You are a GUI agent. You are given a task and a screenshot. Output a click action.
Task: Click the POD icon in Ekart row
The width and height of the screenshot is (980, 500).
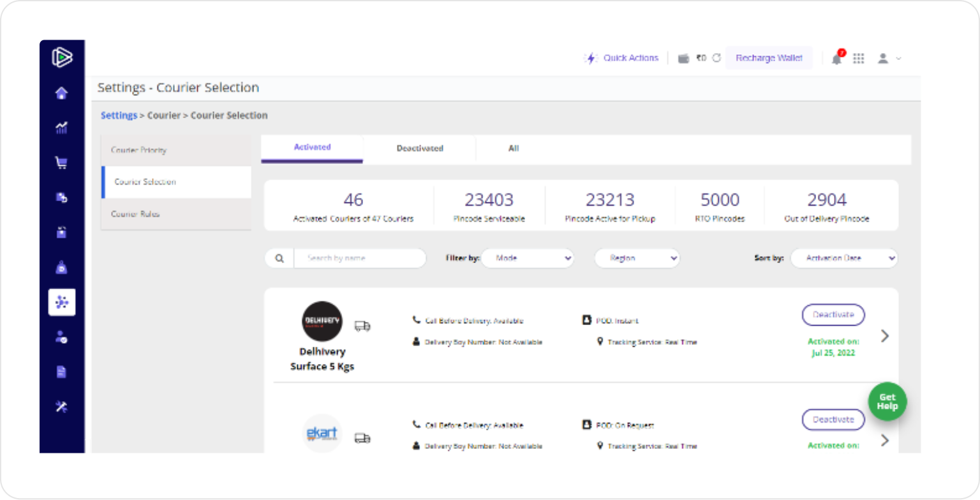tap(587, 425)
